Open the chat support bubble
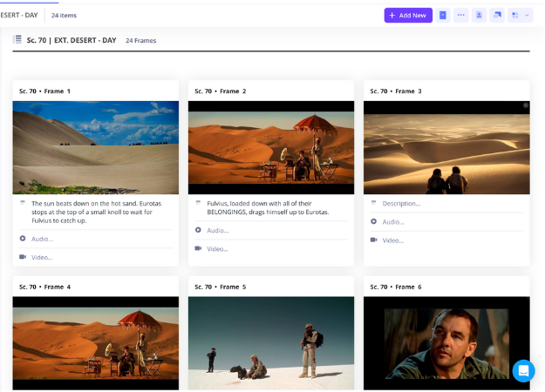This screenshot has width=545, height=392. (x=523, y=370)
